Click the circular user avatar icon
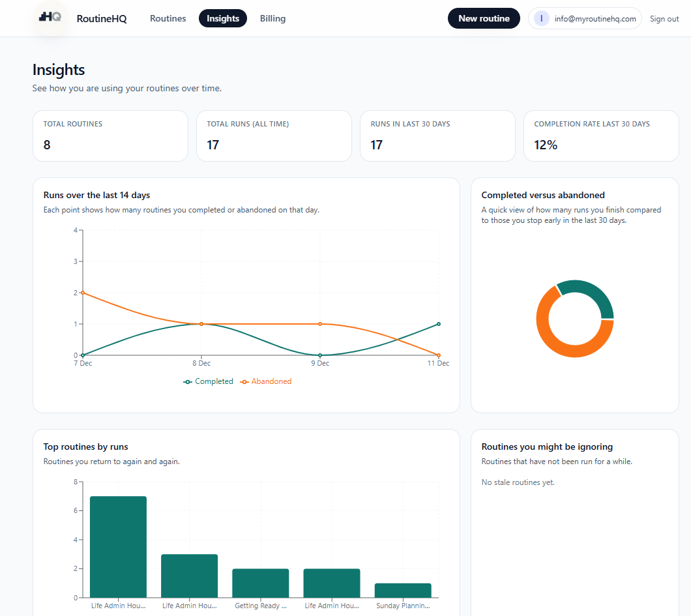The image size is (691, 616). point(542,18)
